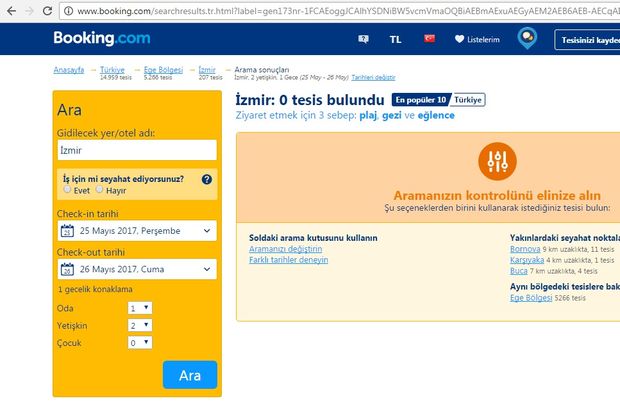Click the '1 gecelik konaklama' text
Viewport: 620px width, 410px height.
[x=95, y=289]
